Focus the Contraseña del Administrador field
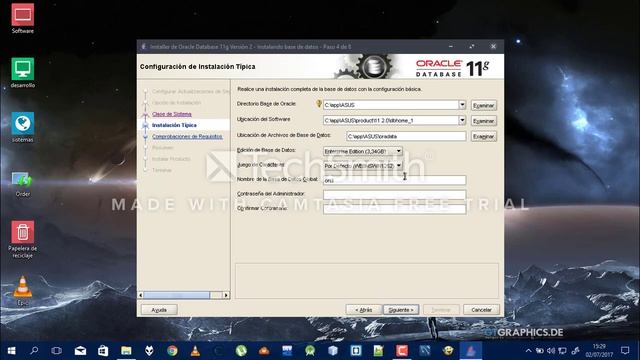The image size is (640, 360). coord(394,195)
